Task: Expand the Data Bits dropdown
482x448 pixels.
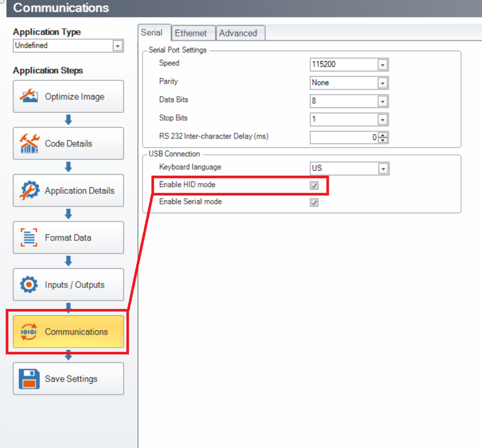Action: point(382,101)
